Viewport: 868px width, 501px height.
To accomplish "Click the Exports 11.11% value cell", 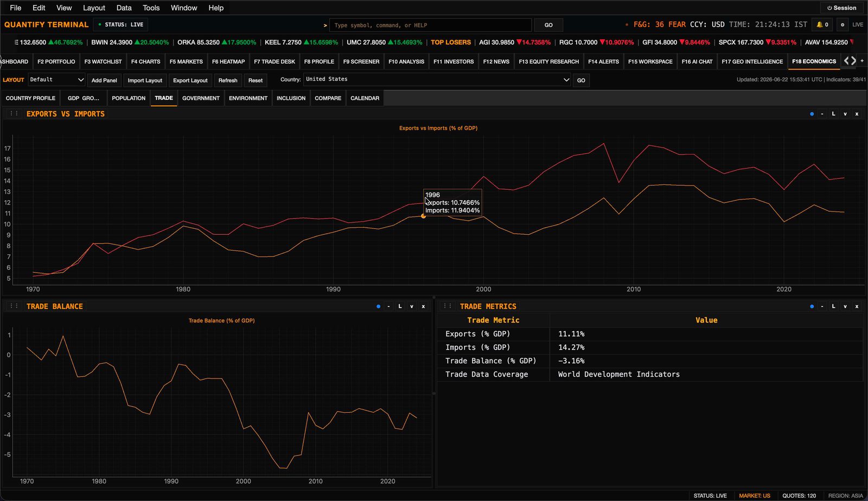I will pyautogui.click(x=706, y=334).
